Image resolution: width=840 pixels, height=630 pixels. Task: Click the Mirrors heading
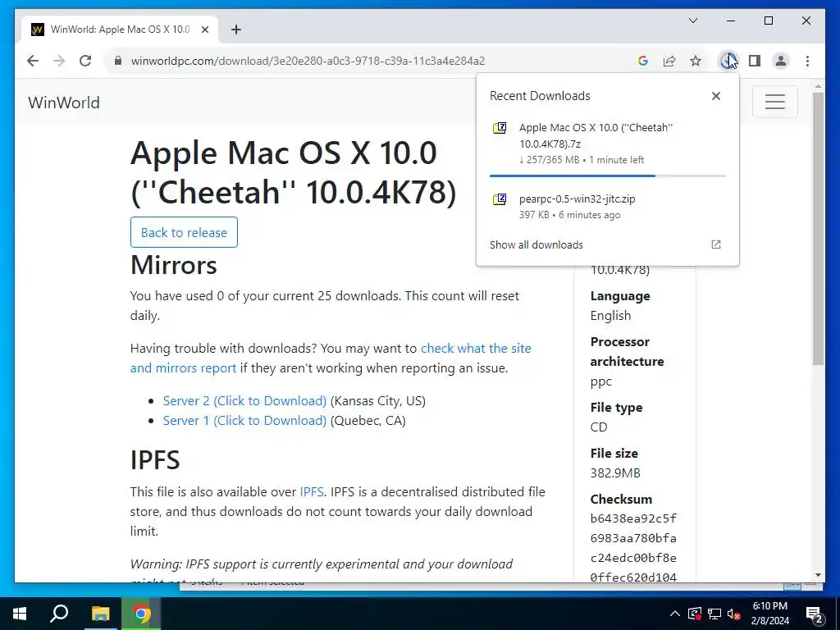174,265
